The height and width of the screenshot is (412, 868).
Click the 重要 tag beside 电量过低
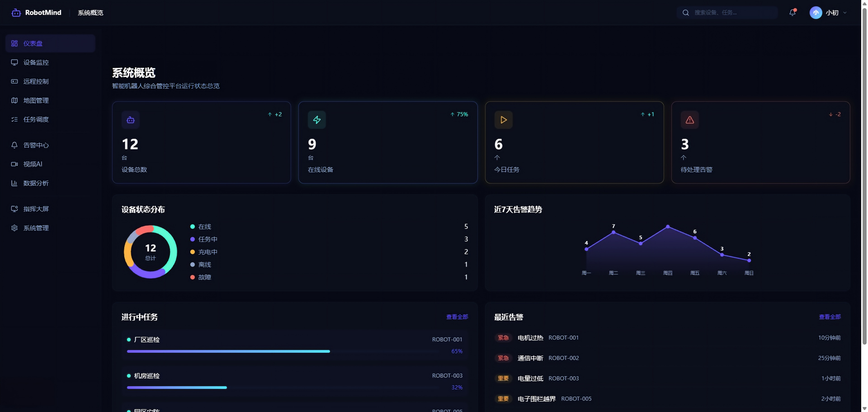[x=503, y=379]
